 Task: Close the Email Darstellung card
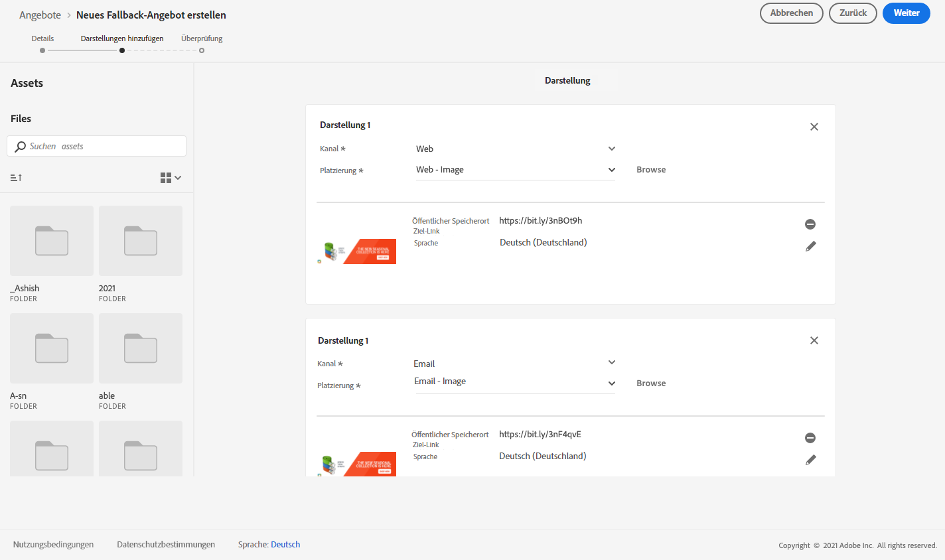tap(814, 340)
